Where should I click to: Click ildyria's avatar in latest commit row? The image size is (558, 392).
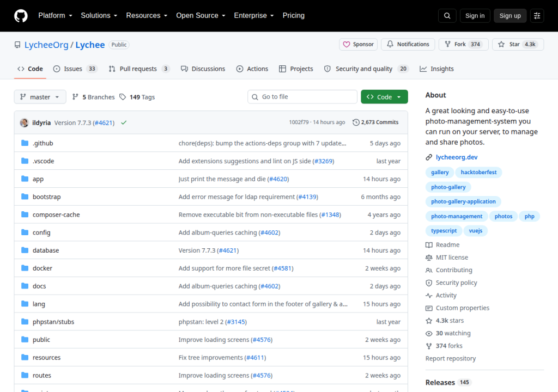[24, 122]
